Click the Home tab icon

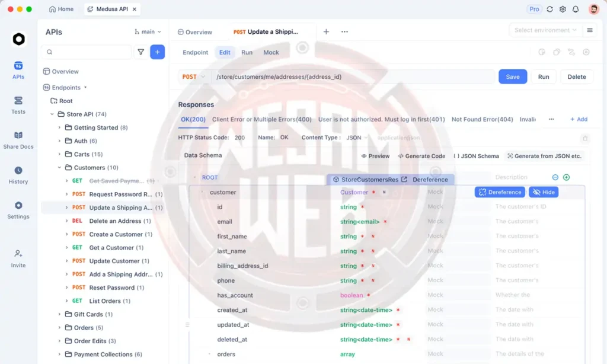[52, 9]
